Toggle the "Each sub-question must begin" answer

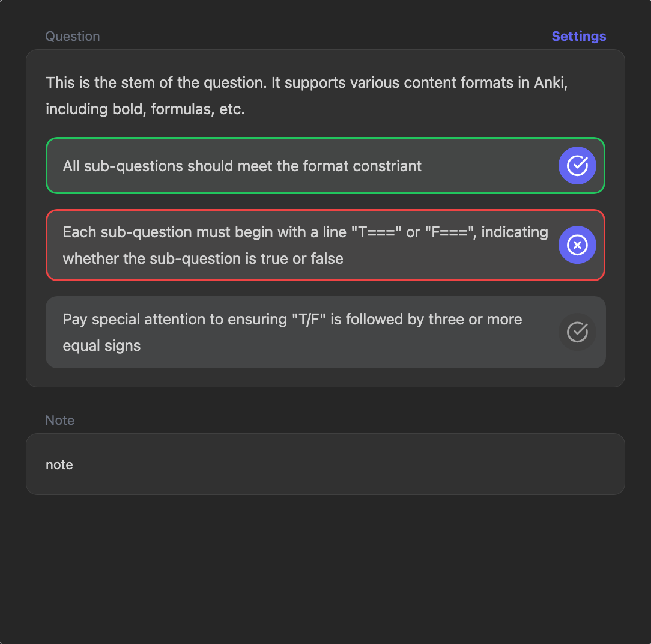click(x=300, y=245)
